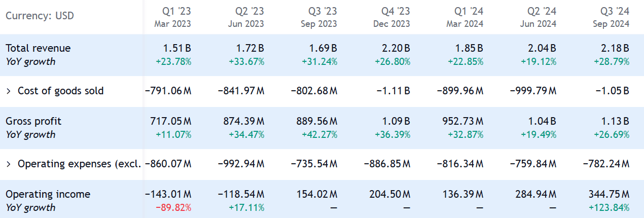644x218 pixels.
Task: Select the Q3 '24 column header
Action: (x=612, y=17)
